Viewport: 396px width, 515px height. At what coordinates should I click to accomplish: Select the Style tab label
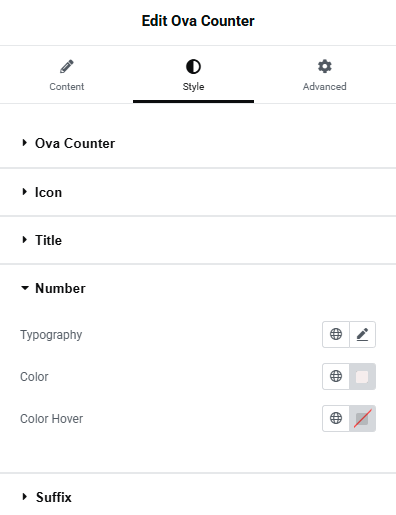(193, 87)
